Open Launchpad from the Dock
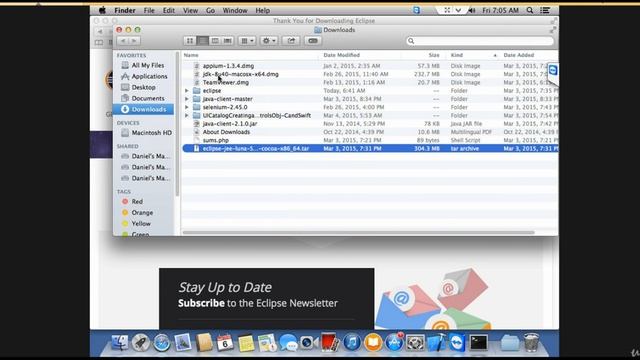 tap(140, 343)
